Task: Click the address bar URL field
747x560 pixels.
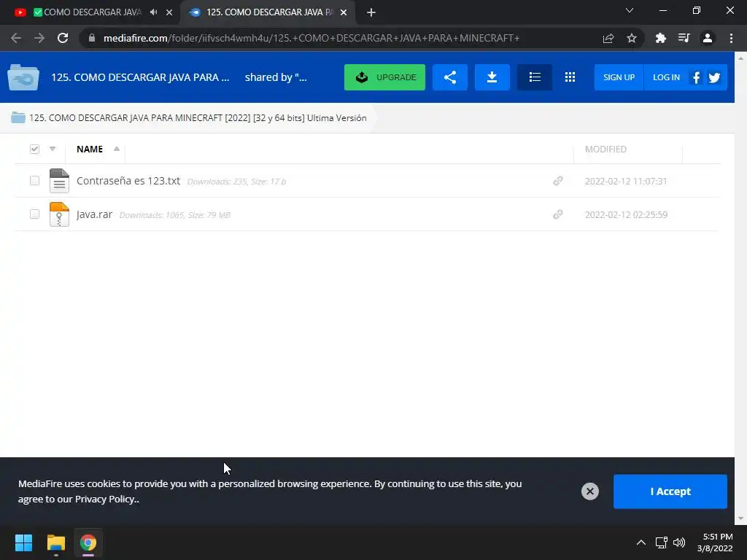Action: [311, 38]
